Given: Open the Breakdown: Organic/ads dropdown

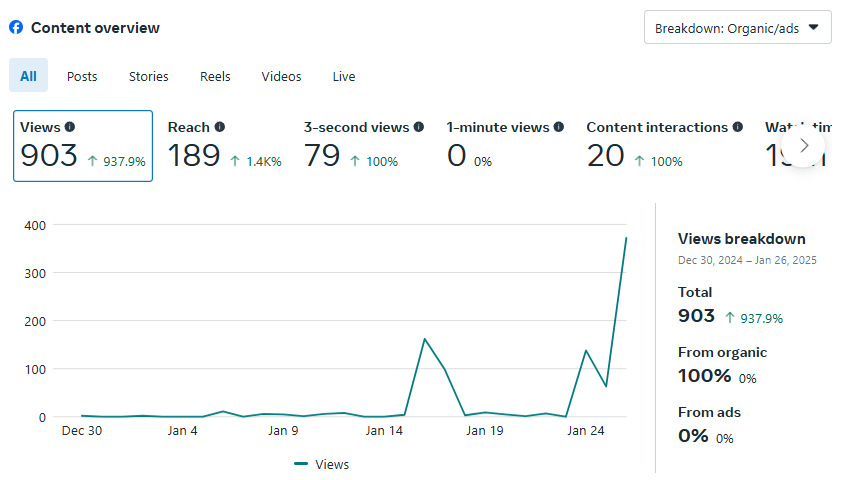Looking at the screenshot, I should click(738, 28).
